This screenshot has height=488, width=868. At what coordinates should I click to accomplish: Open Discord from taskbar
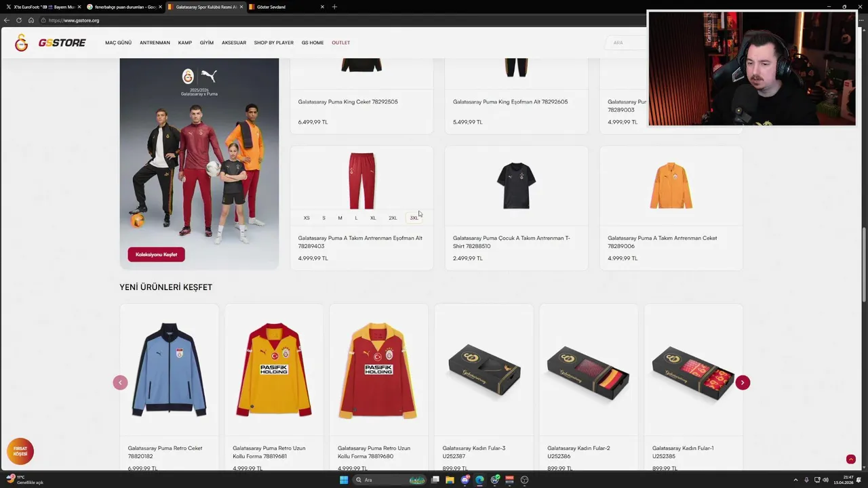pos(465,480)
